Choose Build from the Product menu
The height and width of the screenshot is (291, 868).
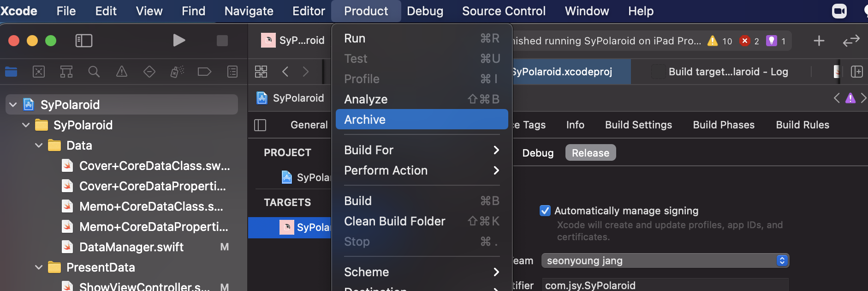[x=422, y=201]
